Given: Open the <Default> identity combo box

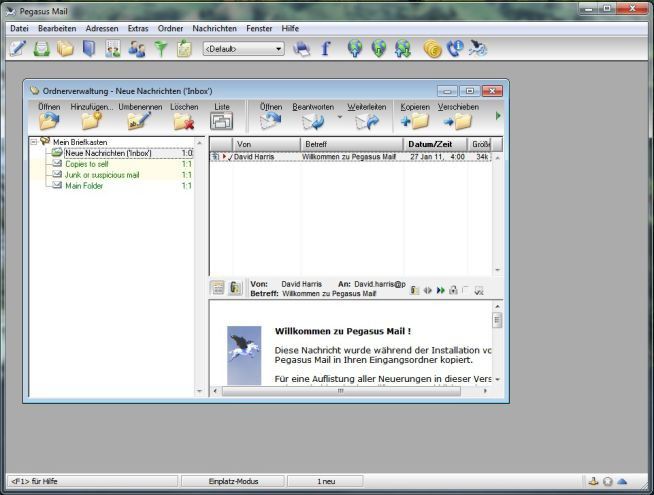Looking at the screenshot, I should pos(244,49).
